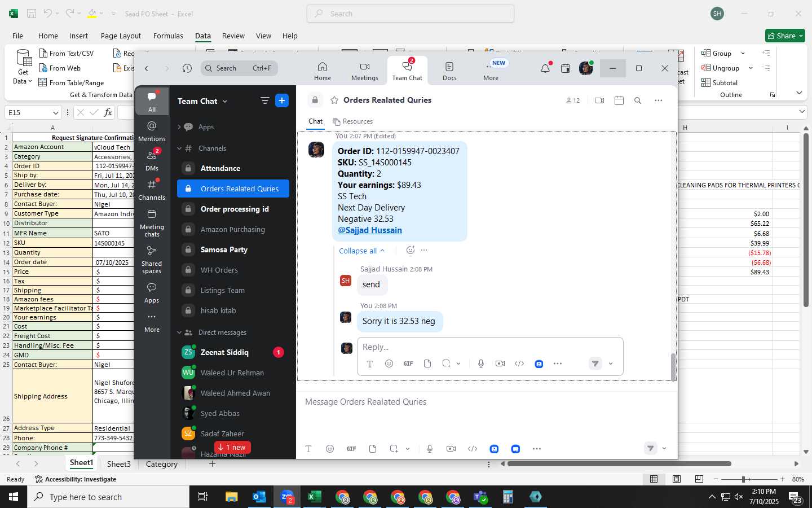
Task: Open the More tab in Zoom
Action: tap(491, 71)
